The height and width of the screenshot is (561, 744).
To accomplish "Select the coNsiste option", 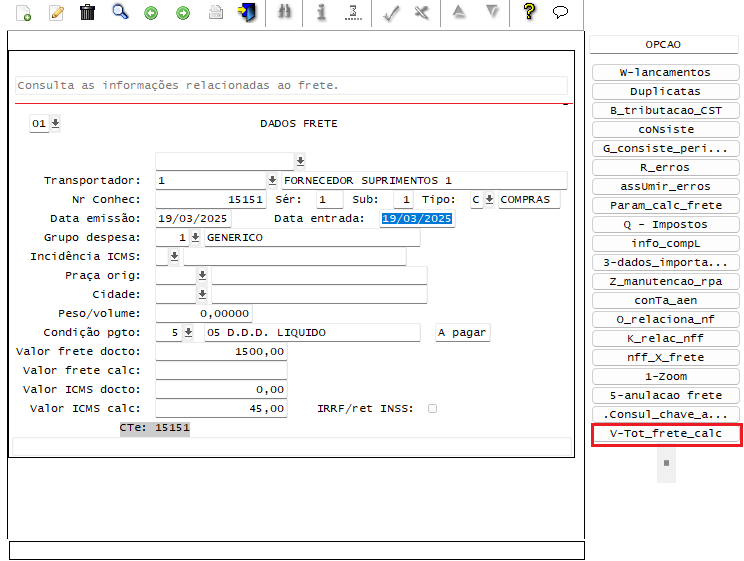I will [665, 130].
